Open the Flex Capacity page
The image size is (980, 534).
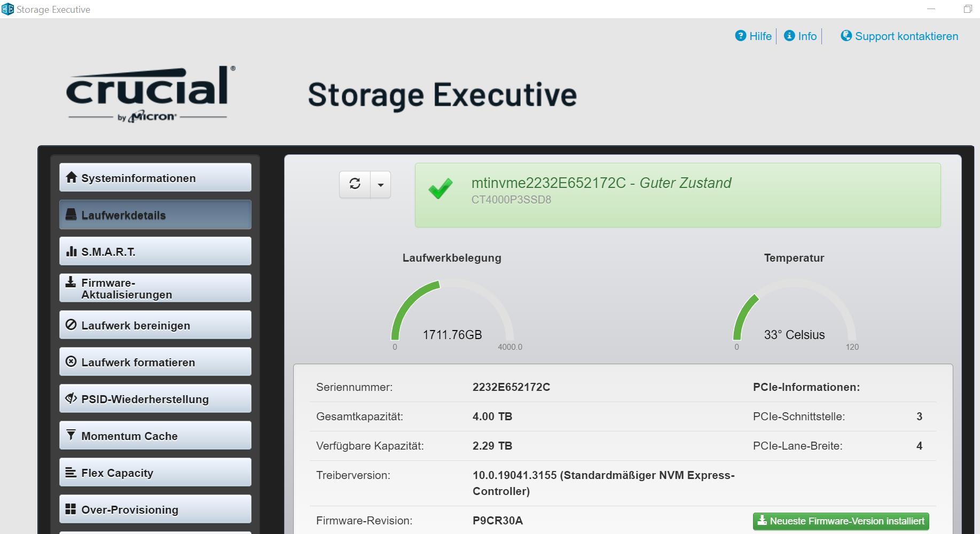coord(155,473)
